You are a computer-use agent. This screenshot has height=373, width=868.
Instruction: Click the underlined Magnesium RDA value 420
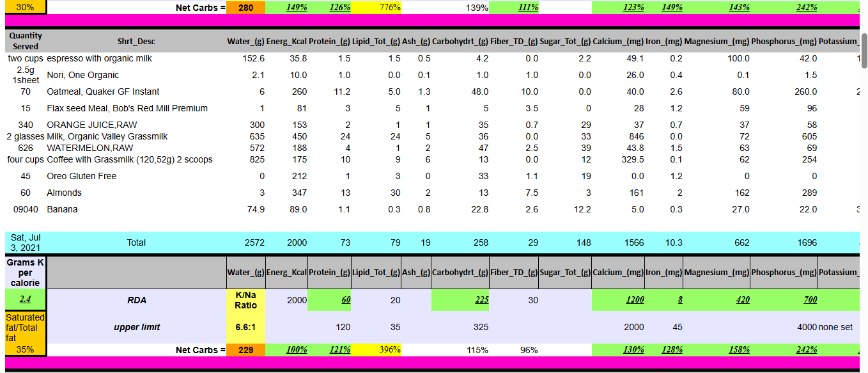point(741,299)
